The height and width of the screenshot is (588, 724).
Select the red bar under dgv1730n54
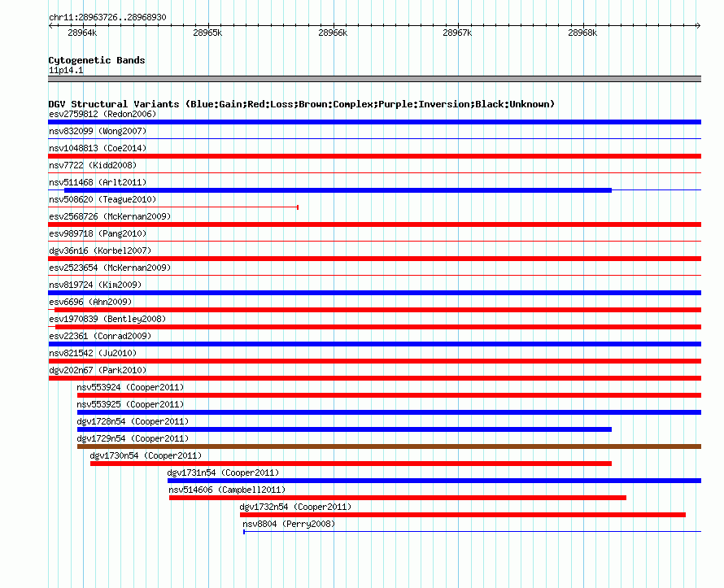tap(351, 464)
